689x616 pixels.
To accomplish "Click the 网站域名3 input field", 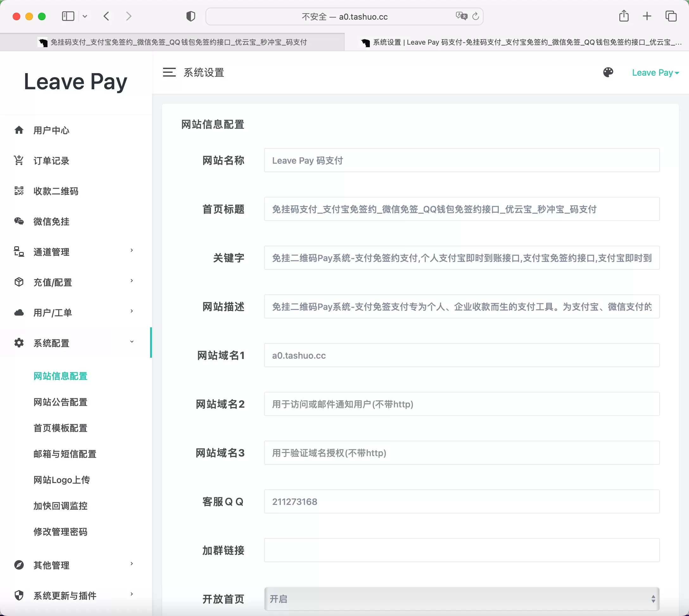I will [462, 453].
